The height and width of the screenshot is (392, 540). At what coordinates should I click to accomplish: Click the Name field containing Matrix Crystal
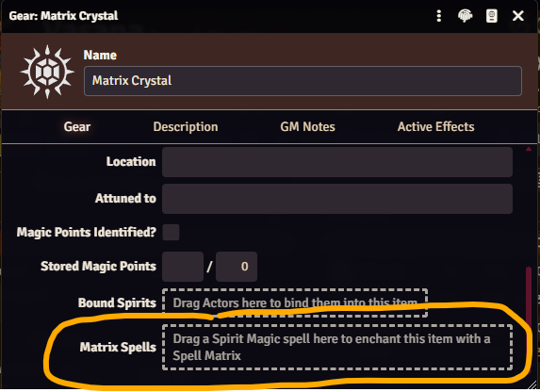(303, 81)
